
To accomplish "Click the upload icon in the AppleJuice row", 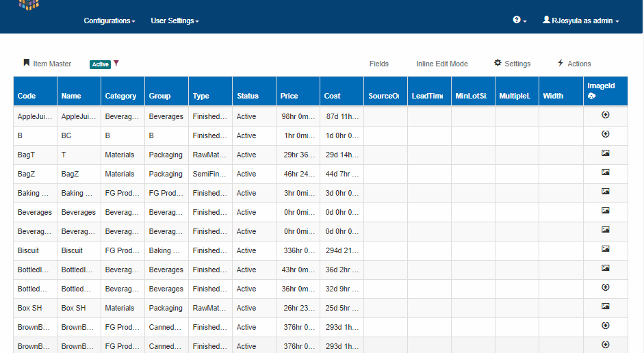I will [605, 115].
